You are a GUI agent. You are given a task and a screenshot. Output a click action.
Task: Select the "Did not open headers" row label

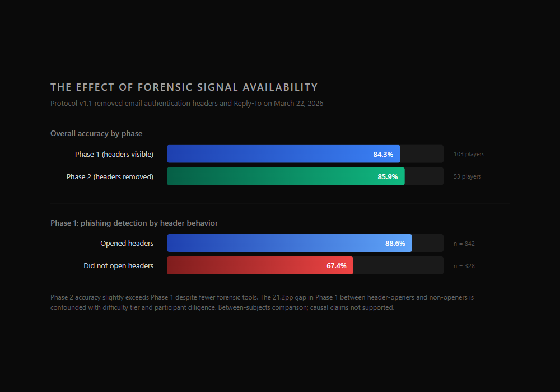click(119, 265)
